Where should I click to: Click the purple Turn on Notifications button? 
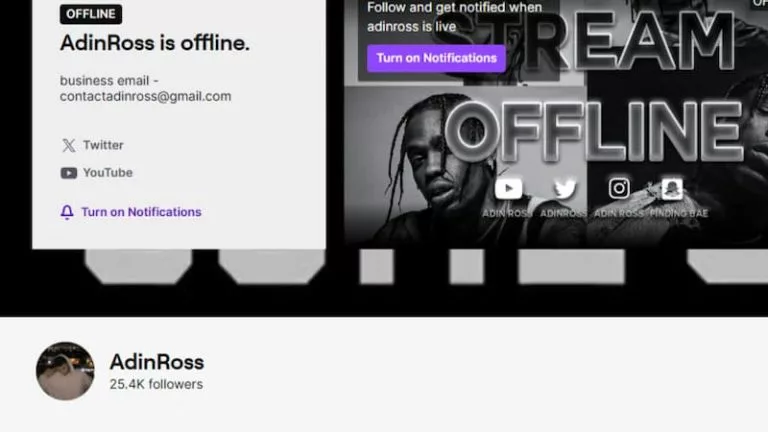pyautogui.click(x=436, y=58)
